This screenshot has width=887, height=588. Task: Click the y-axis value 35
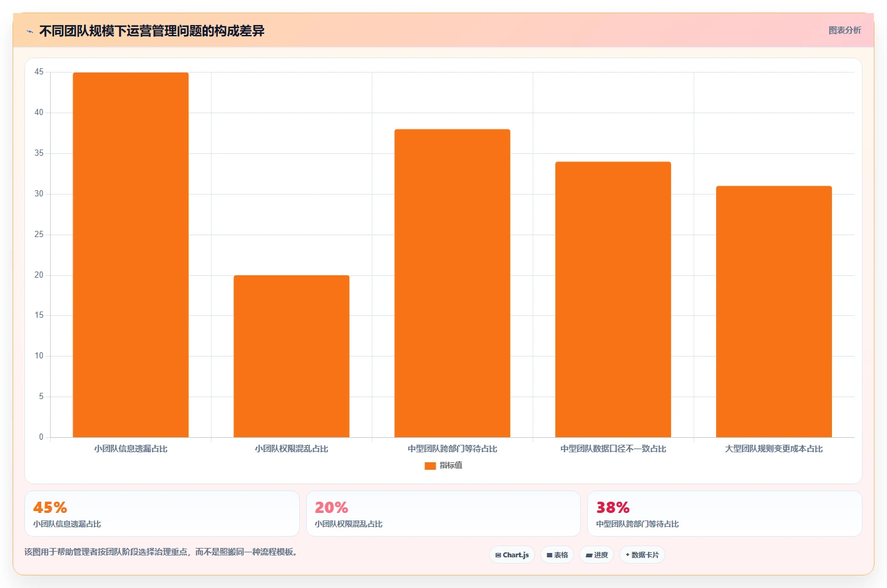(x=39, y=153)
